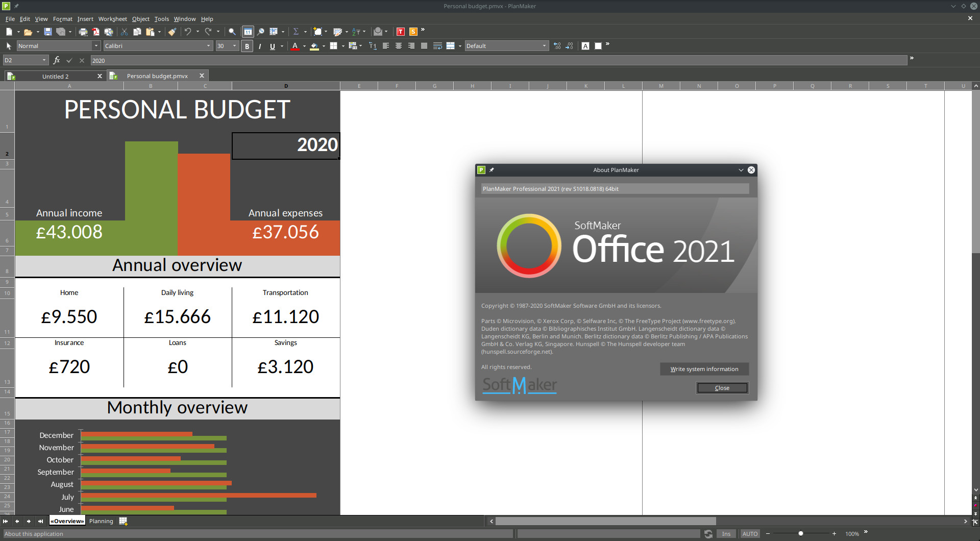This screenshot has height=541, width=980.
Task: Select the £43.008 annual income cell
Action: (69, 232)
